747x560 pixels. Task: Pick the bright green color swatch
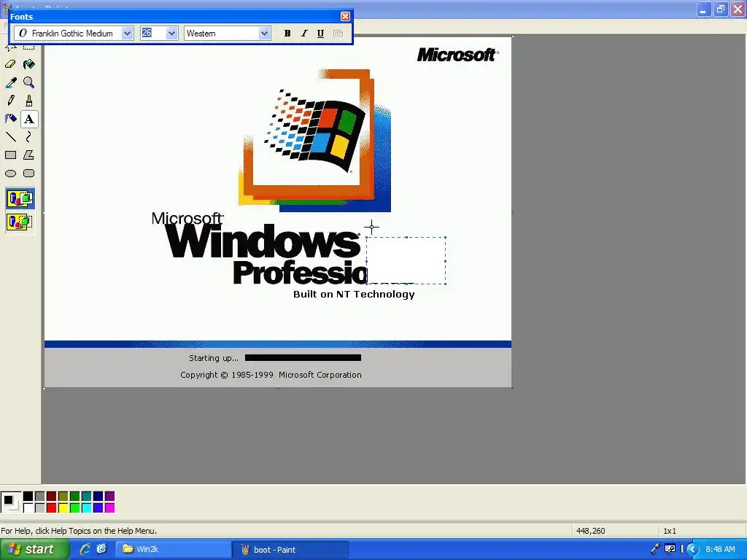click(x=75, y=508)
